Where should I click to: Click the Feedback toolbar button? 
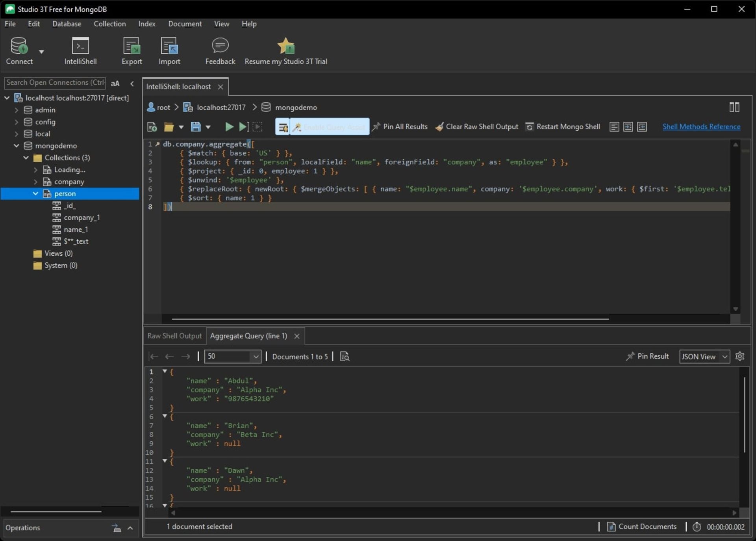(x=219, y=52)
